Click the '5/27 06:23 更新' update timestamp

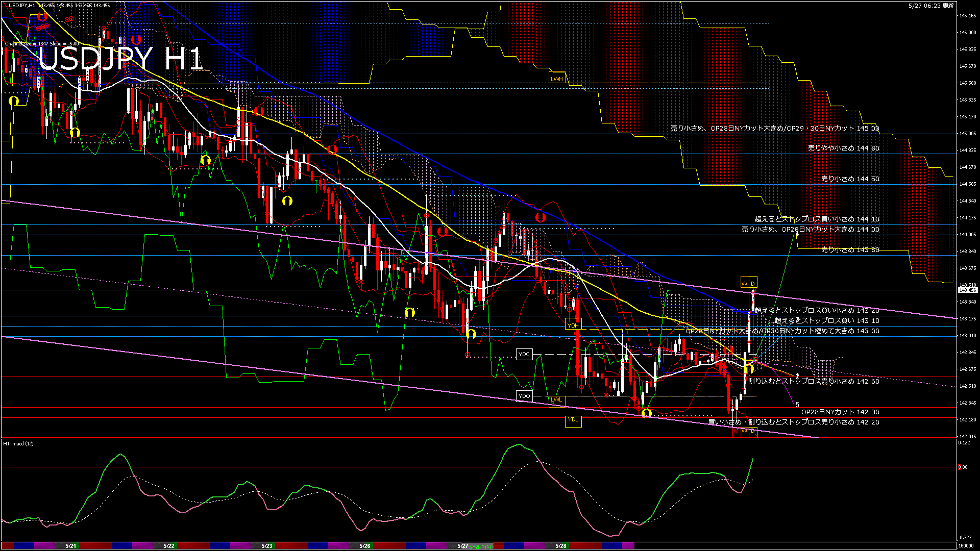(x=931, y=6)
